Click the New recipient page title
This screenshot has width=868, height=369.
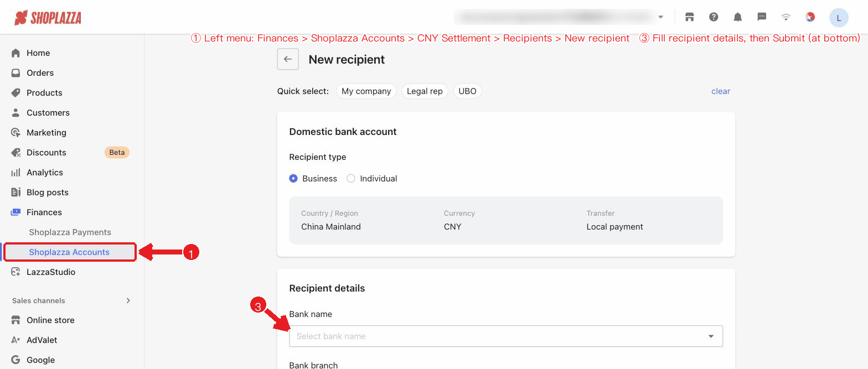[347, 60]
